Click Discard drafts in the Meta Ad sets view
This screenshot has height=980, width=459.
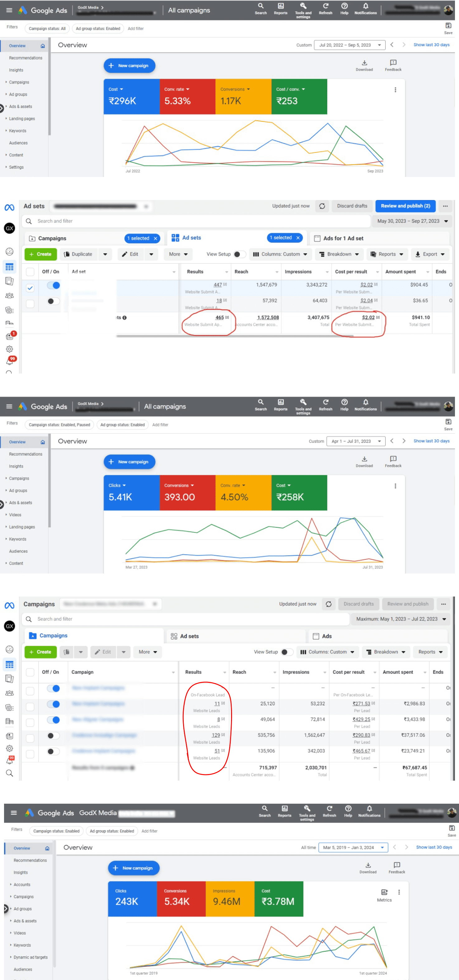tap(352, 206)
